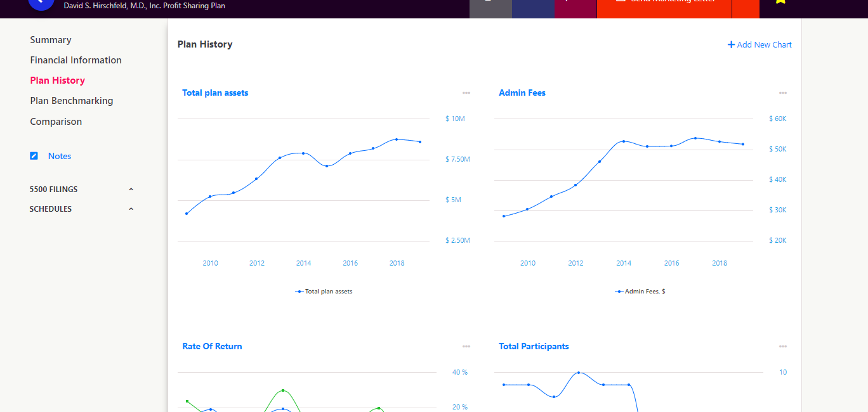This screenshot has width=868, height=412.
Task: Open the Notes edit icon
Action: [x=34, y=156]
